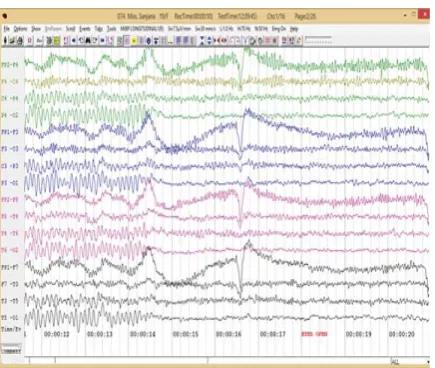
Task: Open the 50Hz notch filter setting
Action: point(261,29)
